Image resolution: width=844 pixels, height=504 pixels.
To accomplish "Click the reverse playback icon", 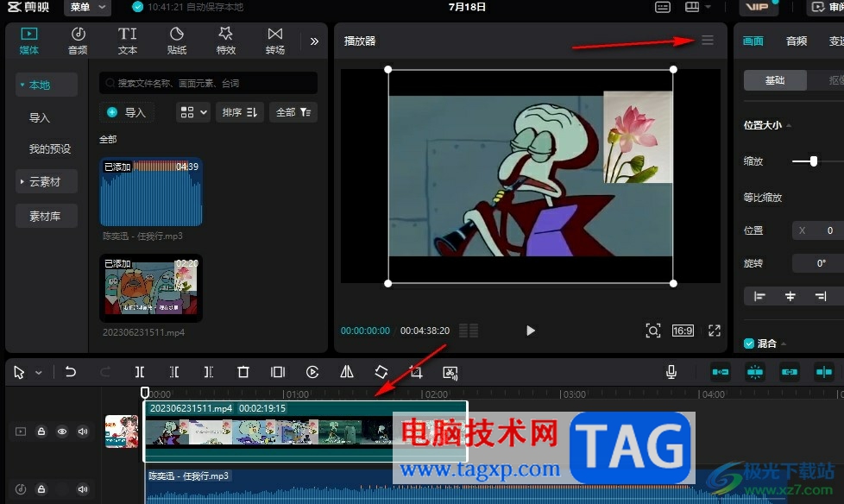I will (x=312, y=372).
